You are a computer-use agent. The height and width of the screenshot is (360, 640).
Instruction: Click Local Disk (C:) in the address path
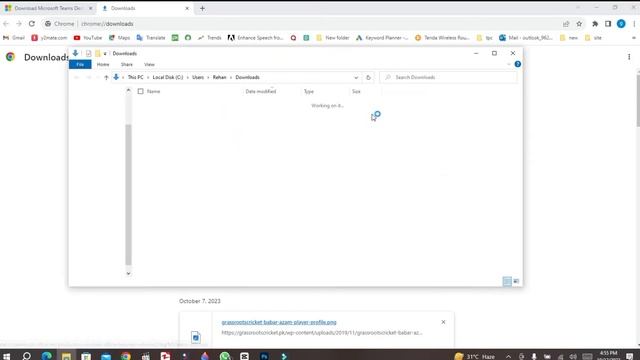point(168,77)
